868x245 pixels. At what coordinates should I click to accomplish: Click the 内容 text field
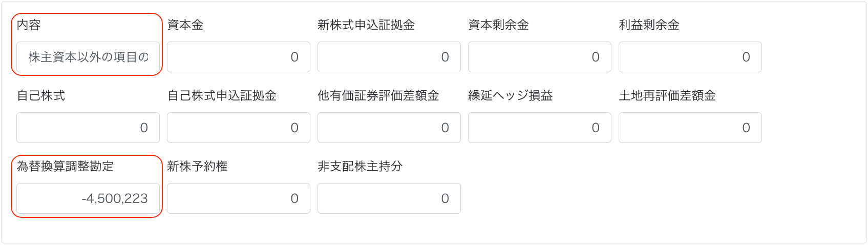(88, 57)
